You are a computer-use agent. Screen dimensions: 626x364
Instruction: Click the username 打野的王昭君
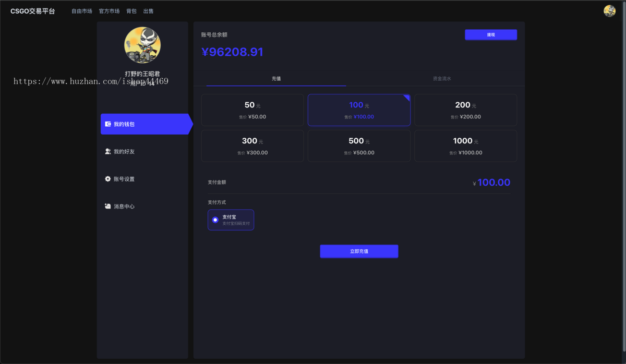(x=142, y=74)
